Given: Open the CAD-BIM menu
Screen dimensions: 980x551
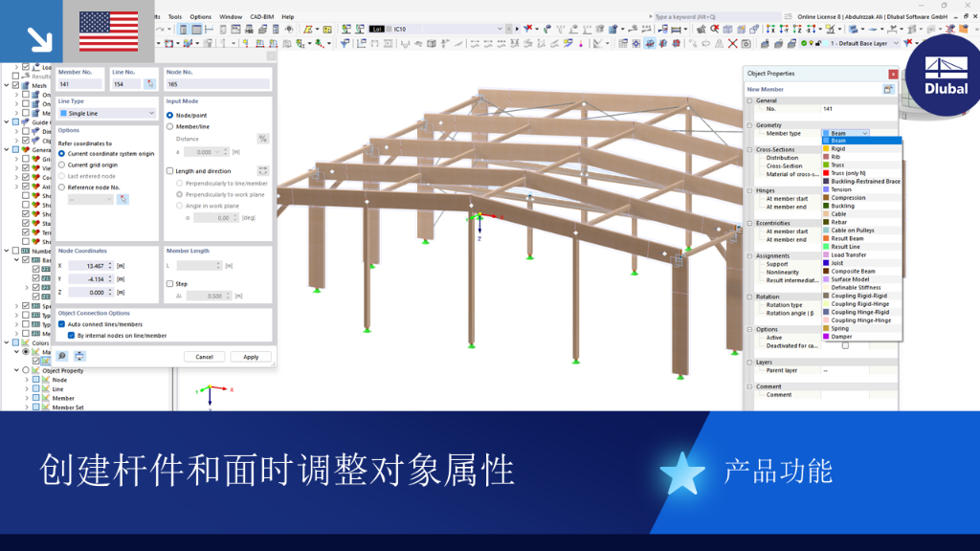Looking at the screenshot, I should pyautogui.click(x=262, y=17).
